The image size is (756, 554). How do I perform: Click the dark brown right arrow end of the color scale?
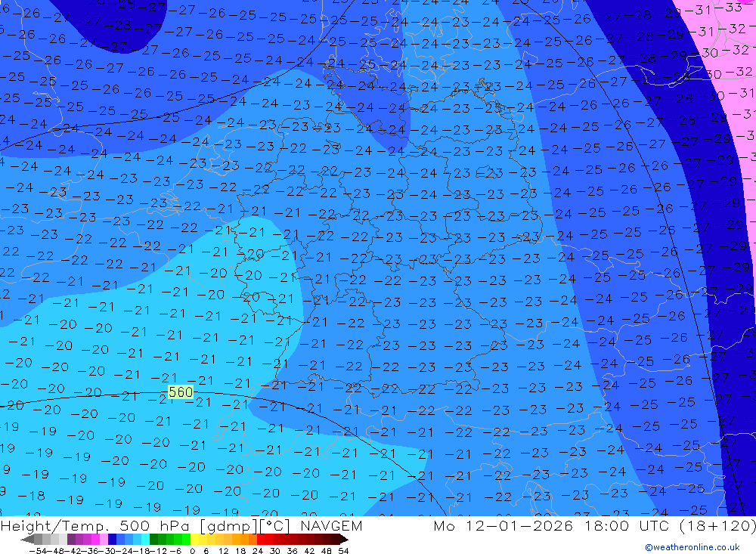(344, 539)
